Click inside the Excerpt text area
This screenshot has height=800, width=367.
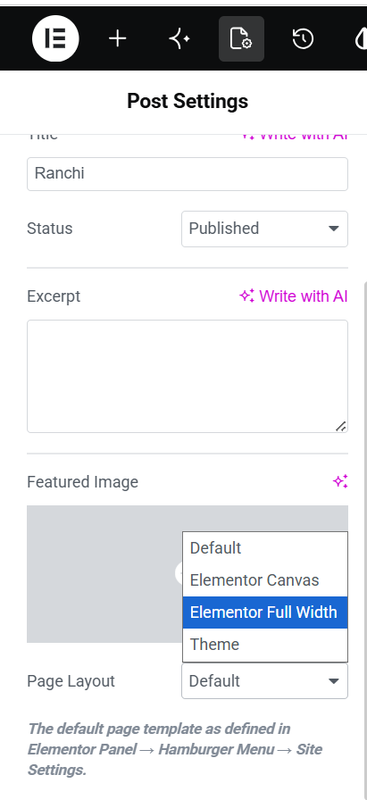pyautogui.click(x=187, y=376)
